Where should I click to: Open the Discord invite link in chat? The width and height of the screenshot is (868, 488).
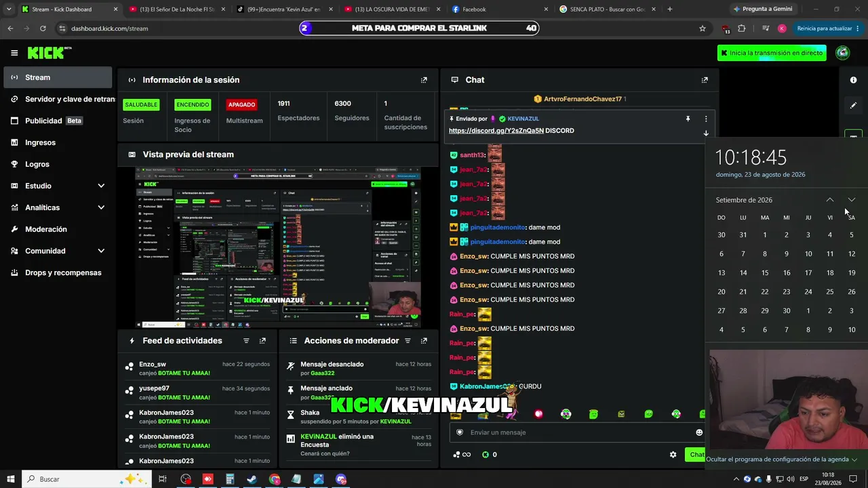pyautogui.click(x=496, y=131)
